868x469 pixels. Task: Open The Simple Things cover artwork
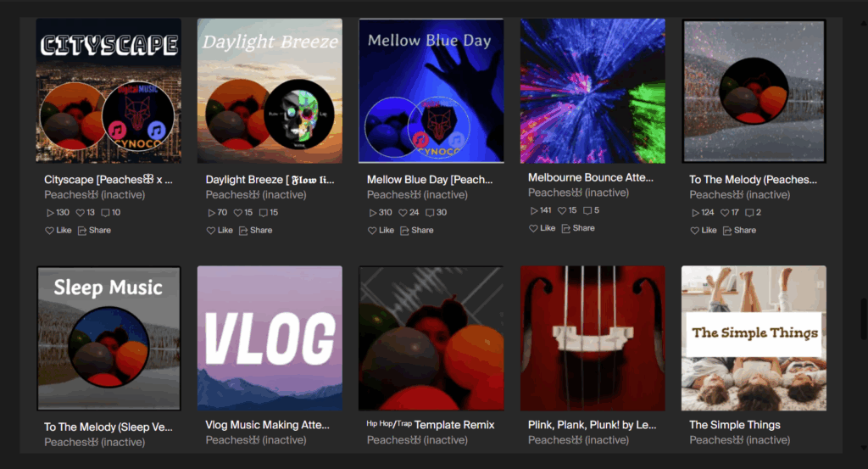coord(754,338)
